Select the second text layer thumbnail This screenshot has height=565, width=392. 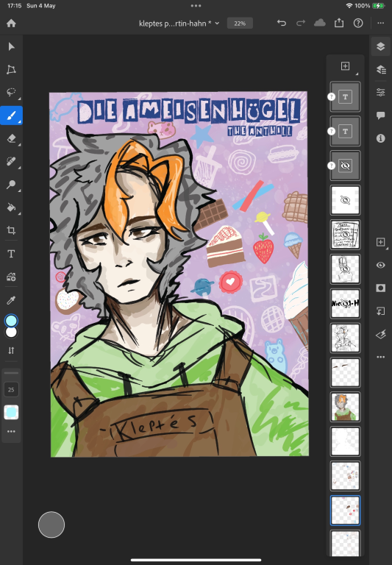345,131
